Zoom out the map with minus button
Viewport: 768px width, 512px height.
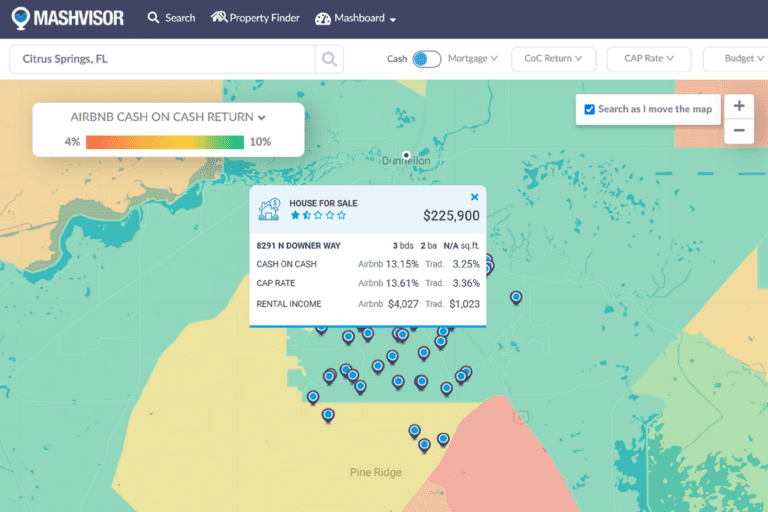739,131
